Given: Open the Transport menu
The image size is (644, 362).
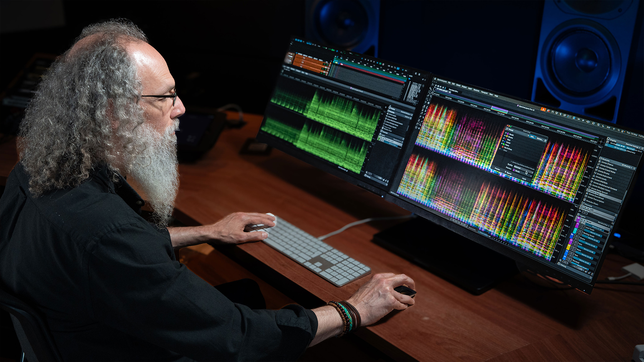Looking at the screenshot, I should click(x=484, y=93).
